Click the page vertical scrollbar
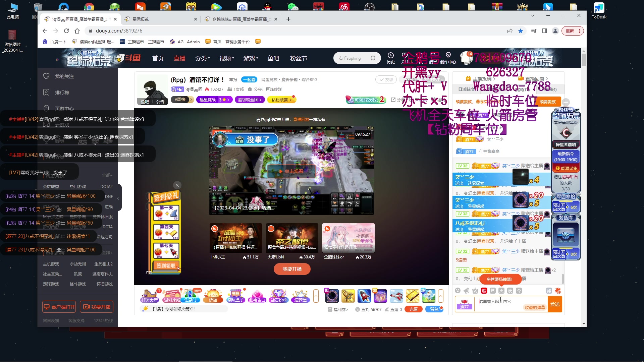 [584, 60]
